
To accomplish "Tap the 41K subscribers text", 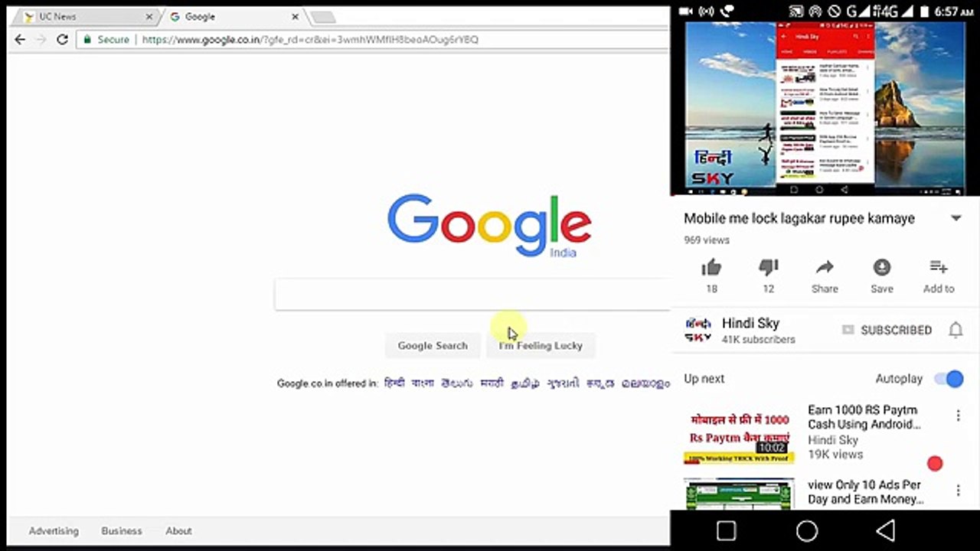I will tap(759, 339).
